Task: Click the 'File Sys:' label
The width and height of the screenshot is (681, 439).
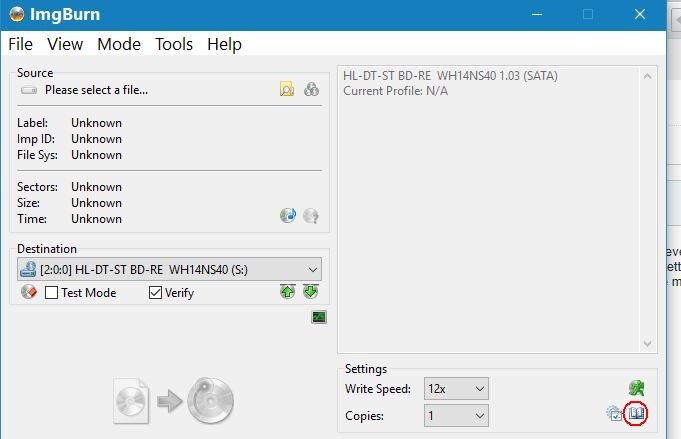Action: pos(37,155)
